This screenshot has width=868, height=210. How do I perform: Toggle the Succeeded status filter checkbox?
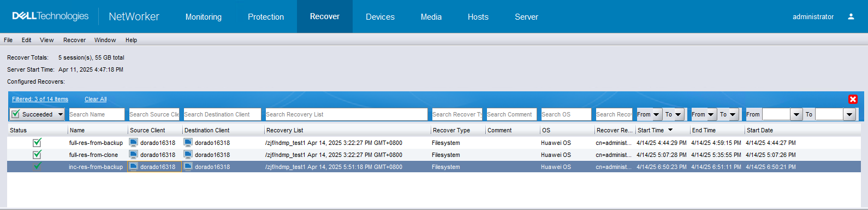tap(16, 114)
